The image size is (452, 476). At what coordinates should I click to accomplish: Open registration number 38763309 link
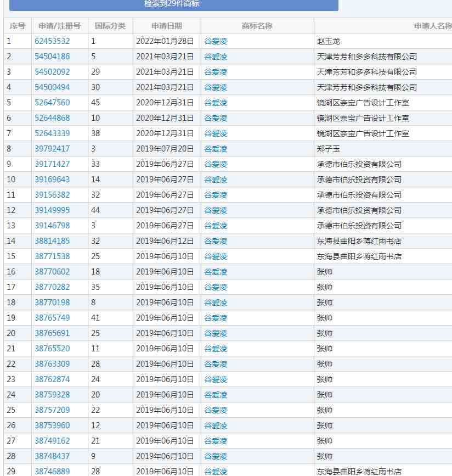pos(52,363)
